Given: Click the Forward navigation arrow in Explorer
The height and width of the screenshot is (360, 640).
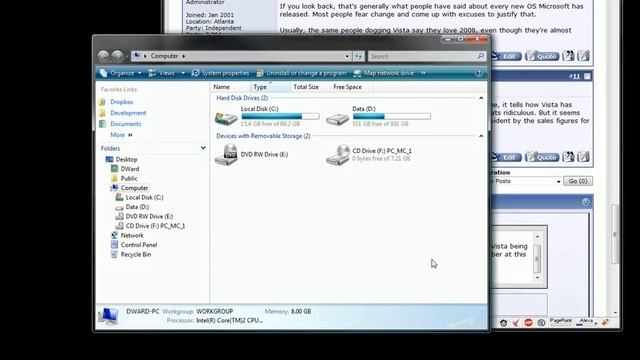Looking at the screenshot, I should click(118, 56).
